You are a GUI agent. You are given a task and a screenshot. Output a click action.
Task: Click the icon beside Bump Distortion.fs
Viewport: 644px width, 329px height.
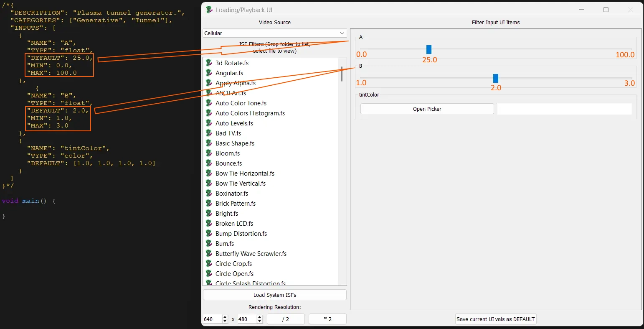[209, 233]
